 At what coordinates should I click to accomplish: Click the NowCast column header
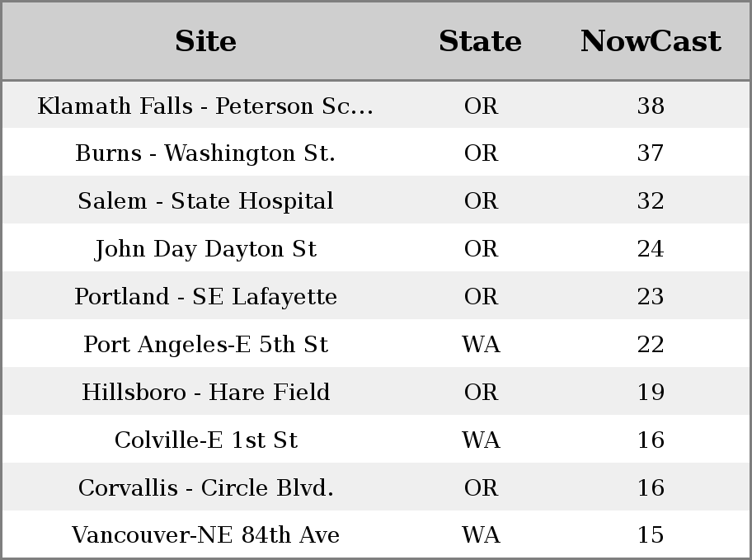pos(651,41)
